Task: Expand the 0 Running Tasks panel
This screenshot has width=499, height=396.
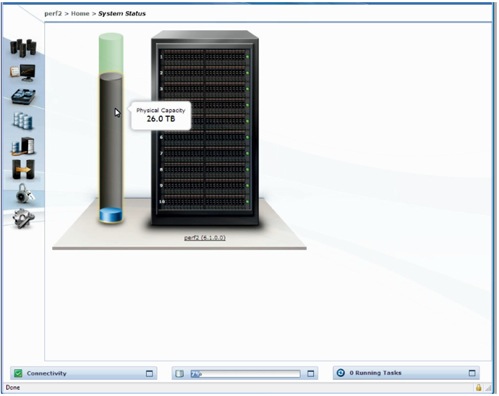Action: click(472, 373)
